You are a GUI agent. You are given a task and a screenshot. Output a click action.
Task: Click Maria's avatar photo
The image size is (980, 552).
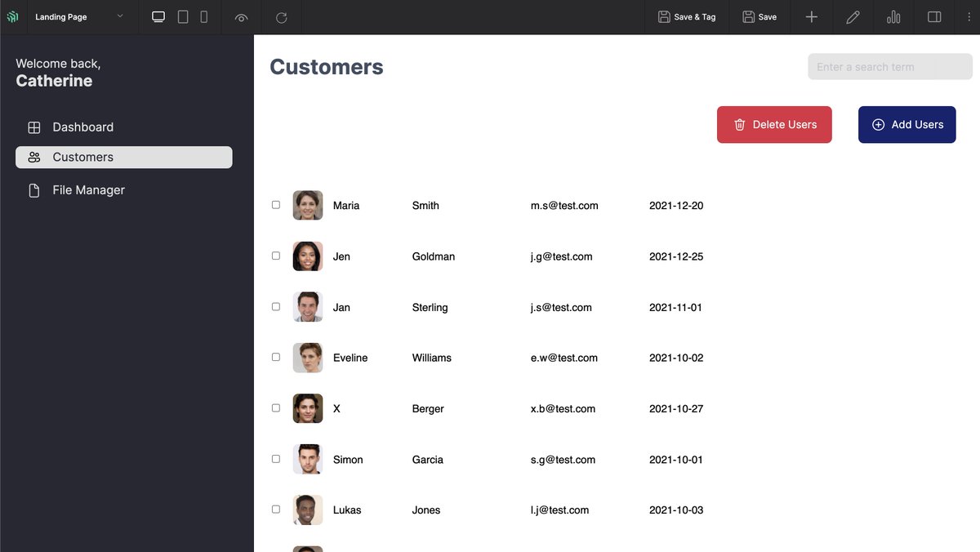(308, 205)
